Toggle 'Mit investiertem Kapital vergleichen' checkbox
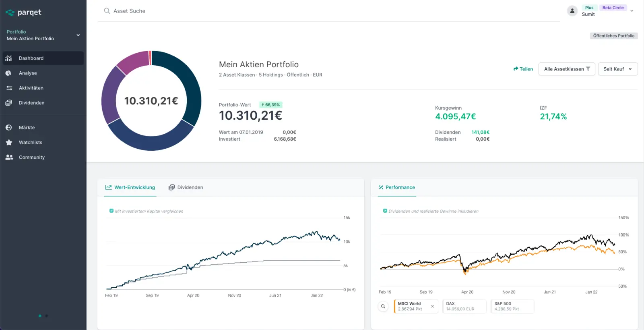 111,211
